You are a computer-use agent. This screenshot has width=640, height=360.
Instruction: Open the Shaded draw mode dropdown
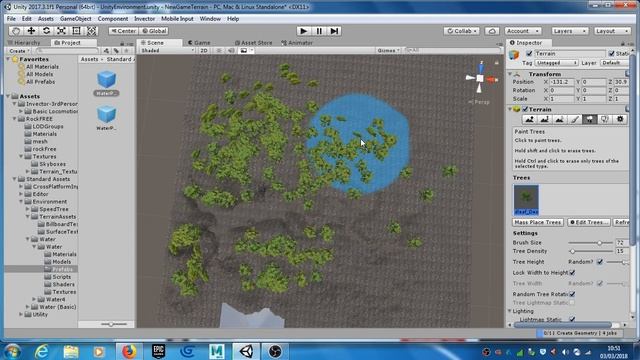(167, 51)
